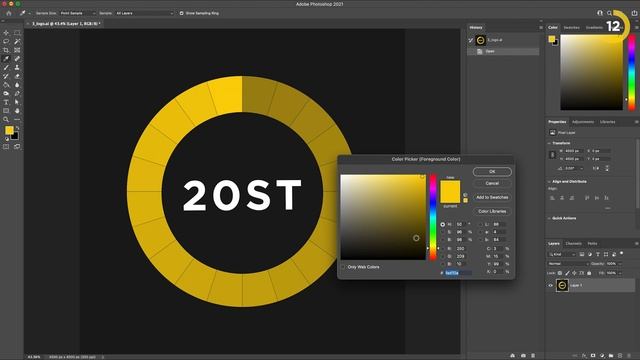
Task: Select the History Brush tool
Action: click(6, 76)
